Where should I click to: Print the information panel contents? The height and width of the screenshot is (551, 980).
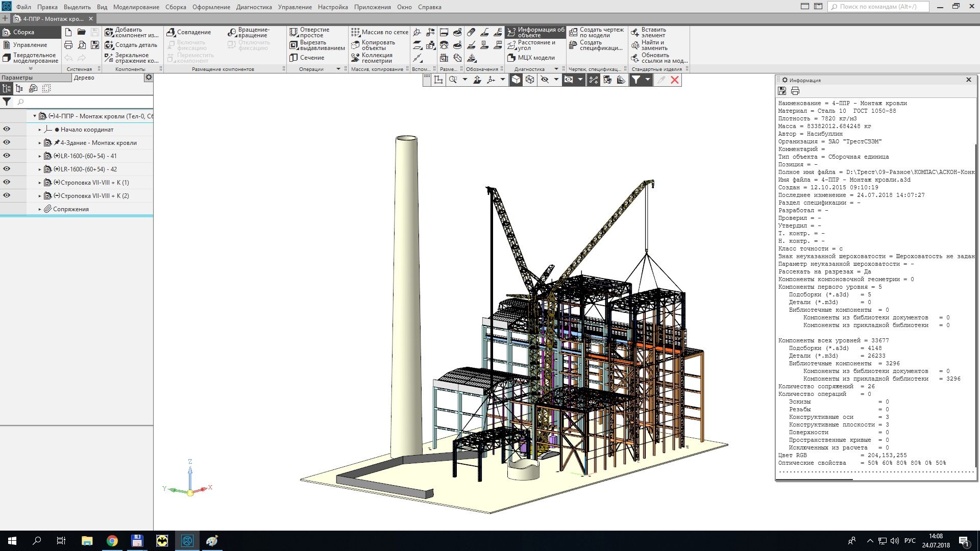coord(795,91)
